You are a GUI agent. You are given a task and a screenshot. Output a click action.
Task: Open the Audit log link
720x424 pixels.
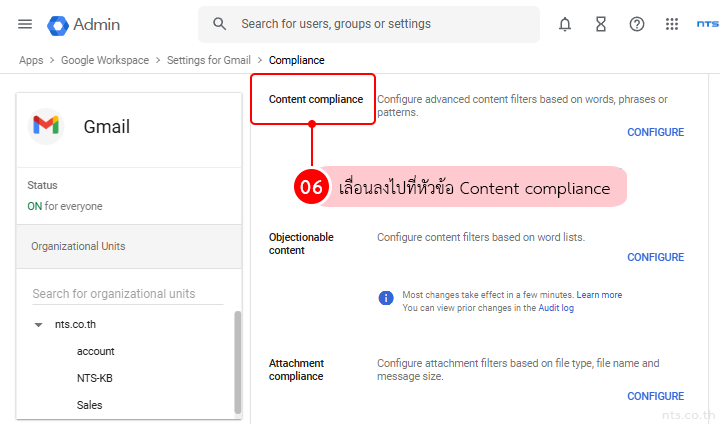click(556, 308)
